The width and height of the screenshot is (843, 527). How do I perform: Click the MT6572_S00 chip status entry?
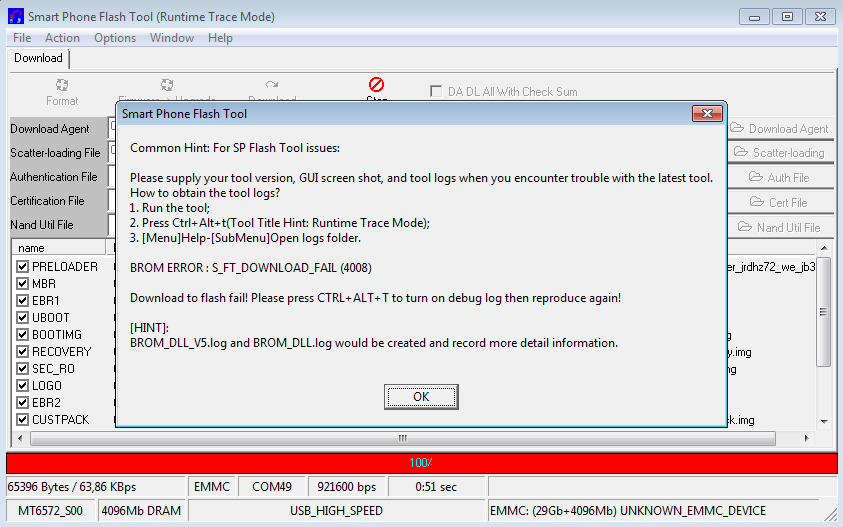[51, 510]
